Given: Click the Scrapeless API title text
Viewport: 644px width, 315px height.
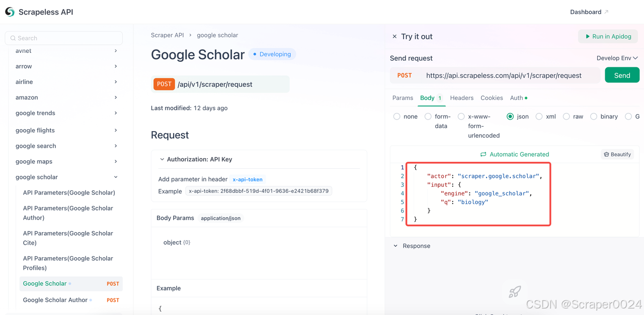Looking at the screenshot, I should click(x=46, y=12).
